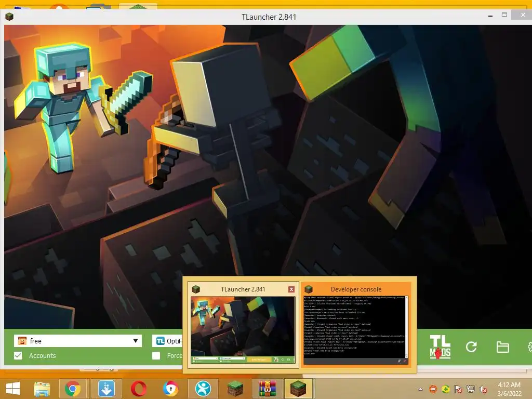
Task: Open the TL Mods button
Action: (440, 347)
